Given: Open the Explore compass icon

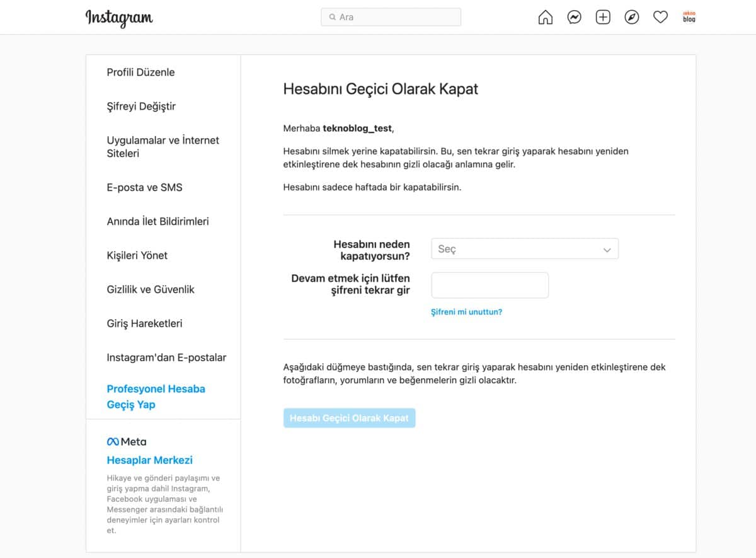Looking at the screenshot, I should tap(631, 18).
